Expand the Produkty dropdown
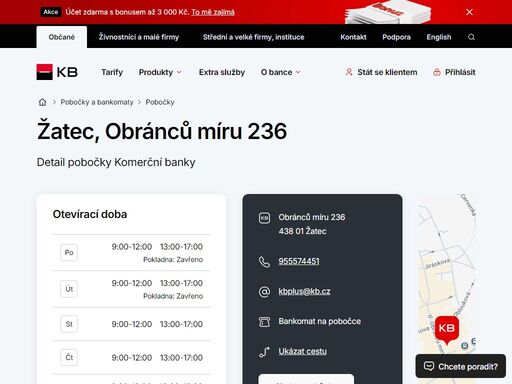This screenshot has height=384, width=512. coord(160,72)
